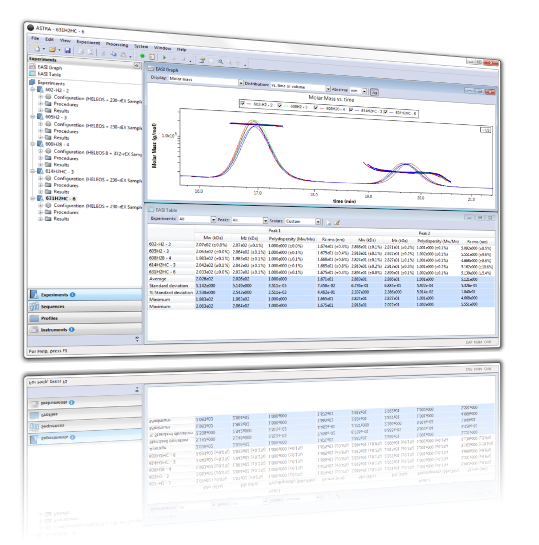Image resolution: width=539 pixels, height=545 pixels.
Task: Open the Distribution dropdown arrow
Action: point(328,89)
